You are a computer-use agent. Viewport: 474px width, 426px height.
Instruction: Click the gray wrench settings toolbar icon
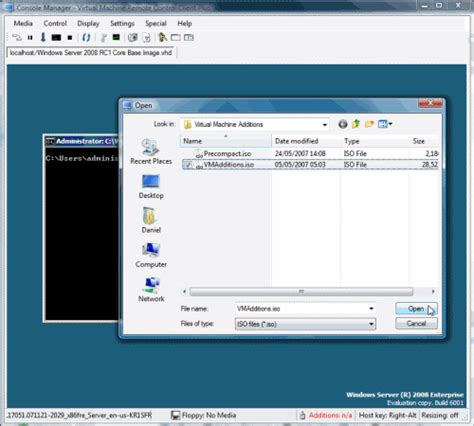(103, 38)
